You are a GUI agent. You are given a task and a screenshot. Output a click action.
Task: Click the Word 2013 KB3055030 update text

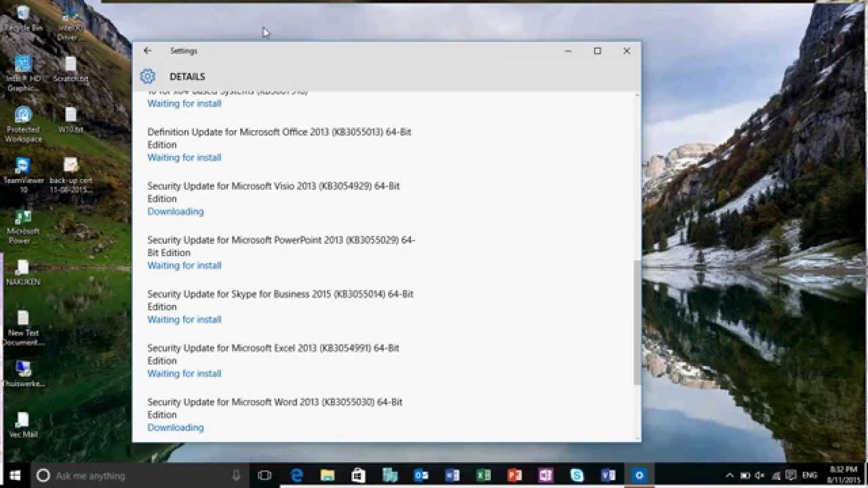click(275, 408)
